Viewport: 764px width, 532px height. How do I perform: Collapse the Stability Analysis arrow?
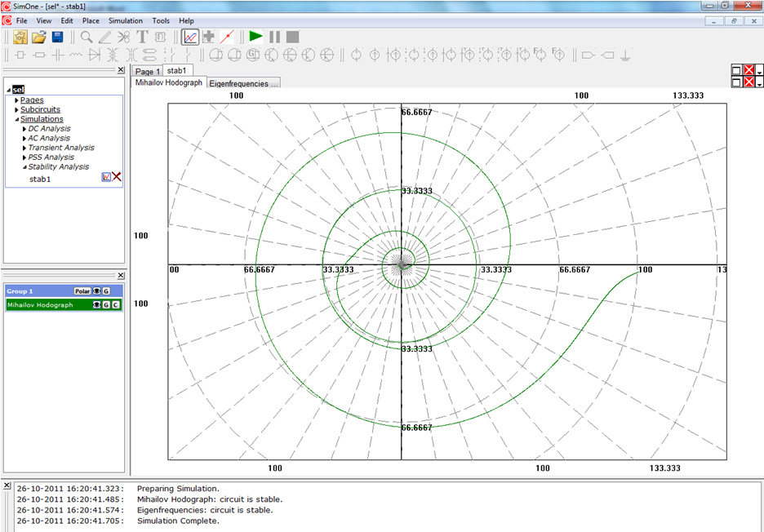click(24, 167)
